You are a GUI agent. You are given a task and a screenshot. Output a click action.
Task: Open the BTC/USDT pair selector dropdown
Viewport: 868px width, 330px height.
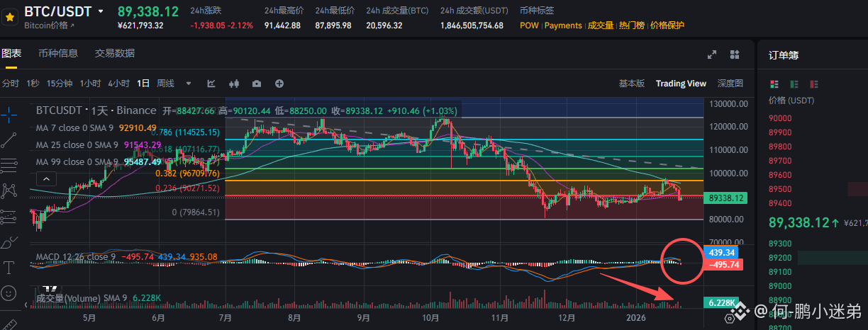(x=101, y=11)
